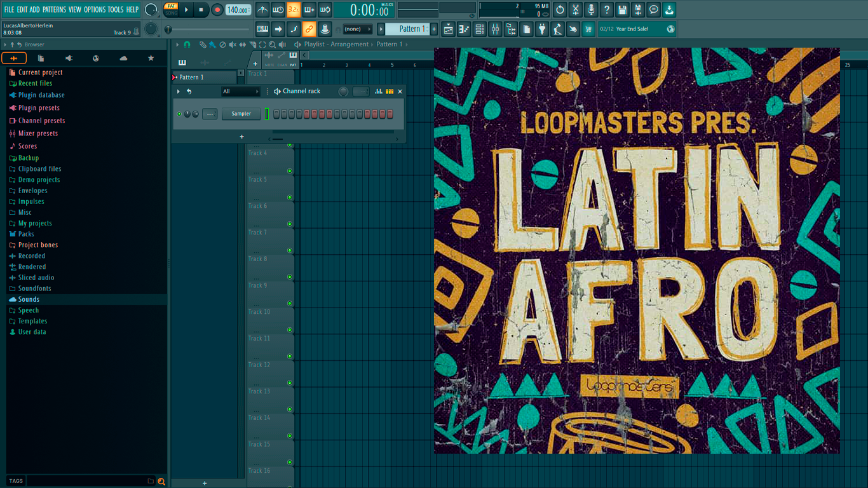
Task: Mute the Sampler channel green LED
Action: (x=179, y=114)
